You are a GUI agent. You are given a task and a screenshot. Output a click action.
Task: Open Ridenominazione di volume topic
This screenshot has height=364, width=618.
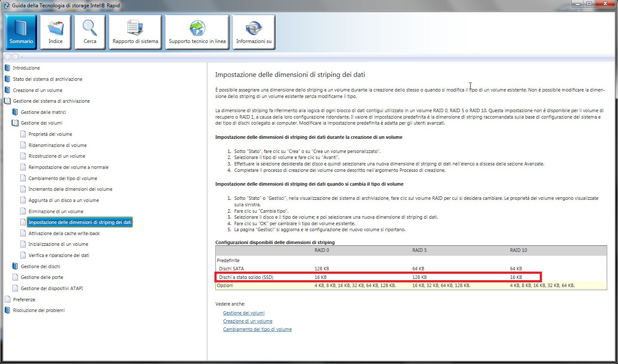coord(58,145)
